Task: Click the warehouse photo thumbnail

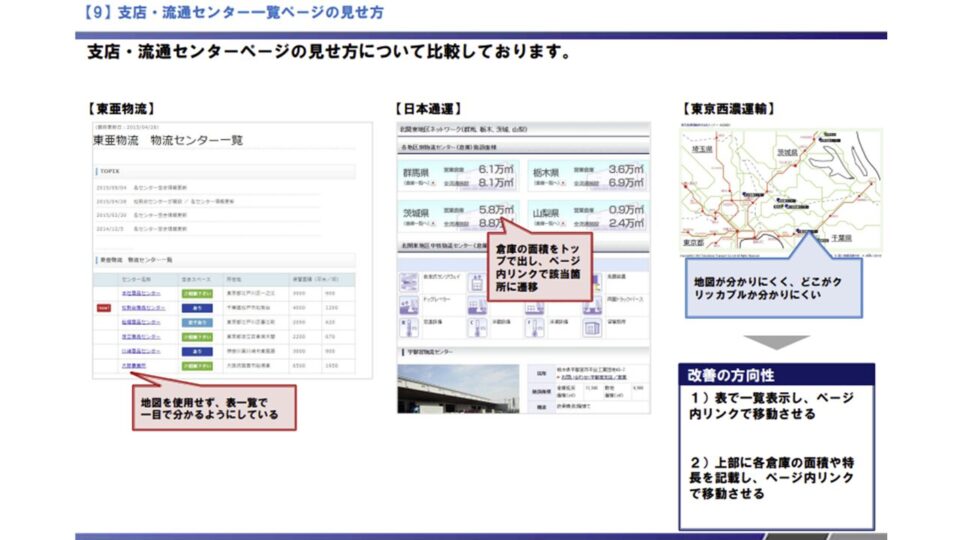Action: 458,389
